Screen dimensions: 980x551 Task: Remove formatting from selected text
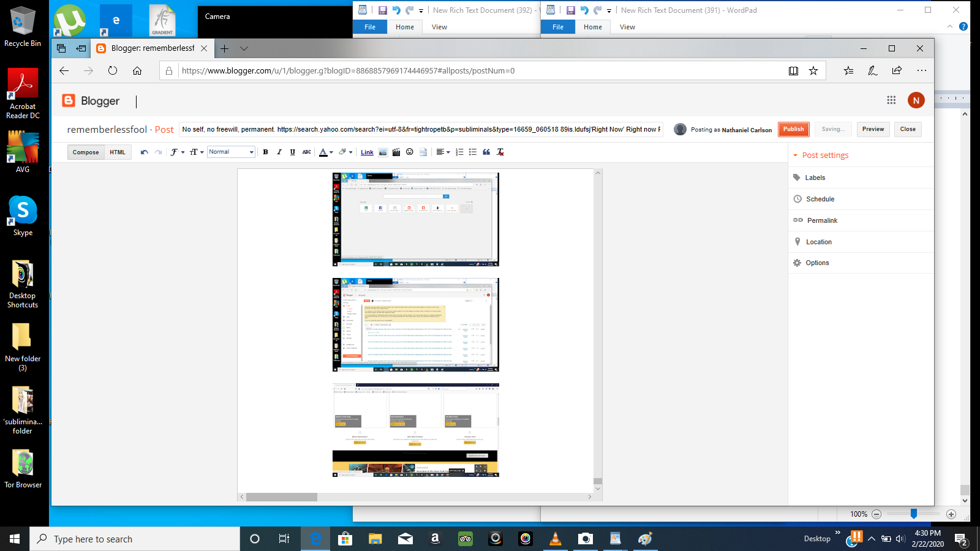tap(500, 152)
